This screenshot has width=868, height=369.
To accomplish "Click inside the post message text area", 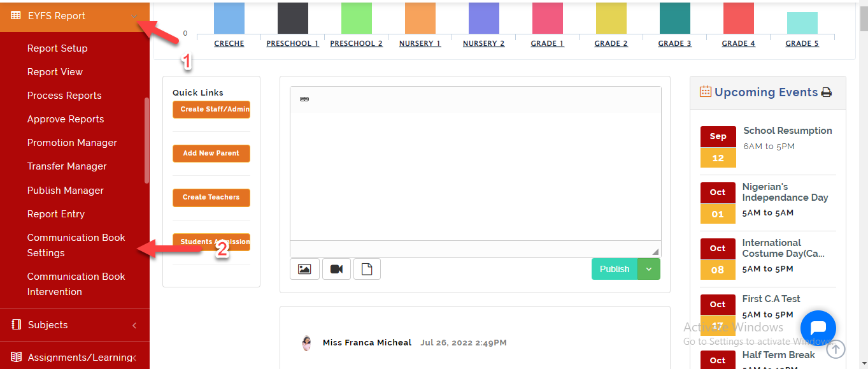I will (x=475, y=177).
